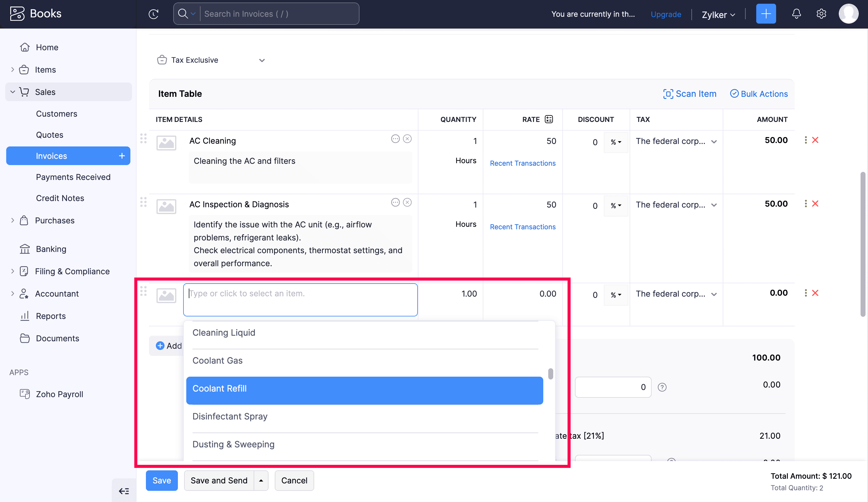Open the Zylker organization dropdown
The image size is (868, 502).
tap(718, 15)
